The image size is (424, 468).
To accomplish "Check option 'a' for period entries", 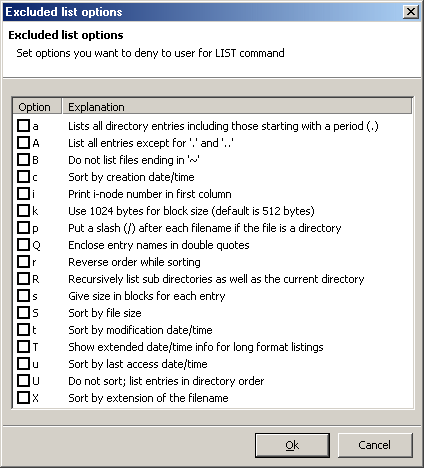I will point(23,126).
